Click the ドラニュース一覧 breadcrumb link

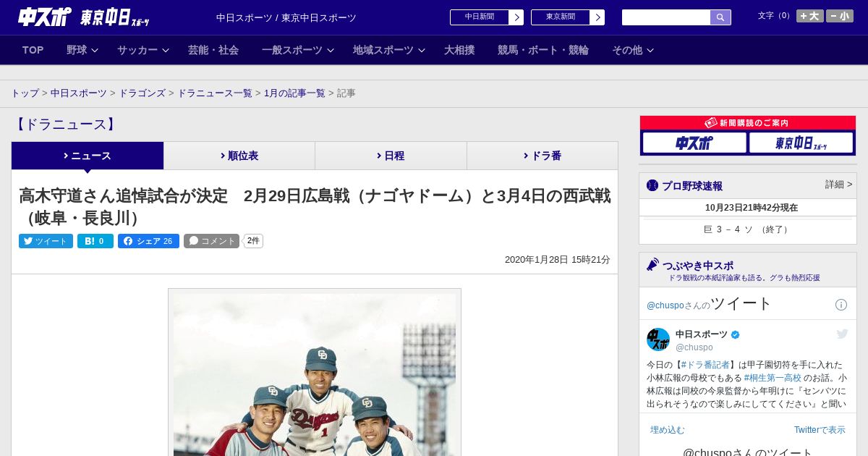[215, 93]
